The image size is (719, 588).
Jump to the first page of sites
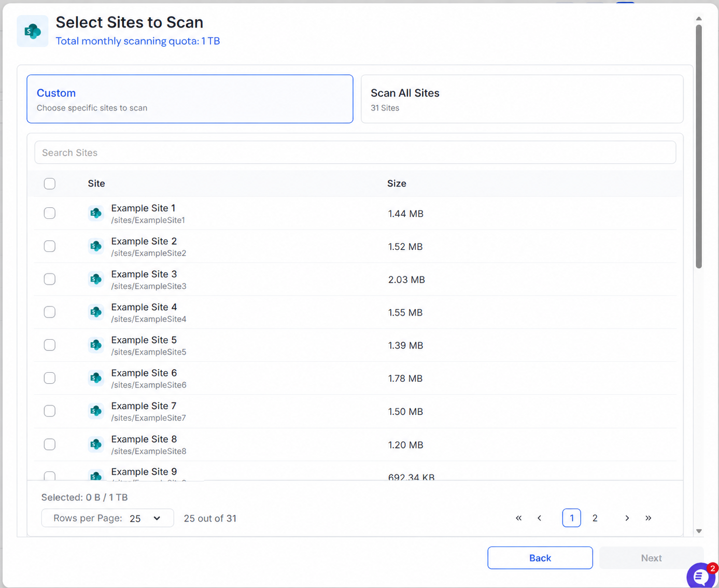click(518, 518)
